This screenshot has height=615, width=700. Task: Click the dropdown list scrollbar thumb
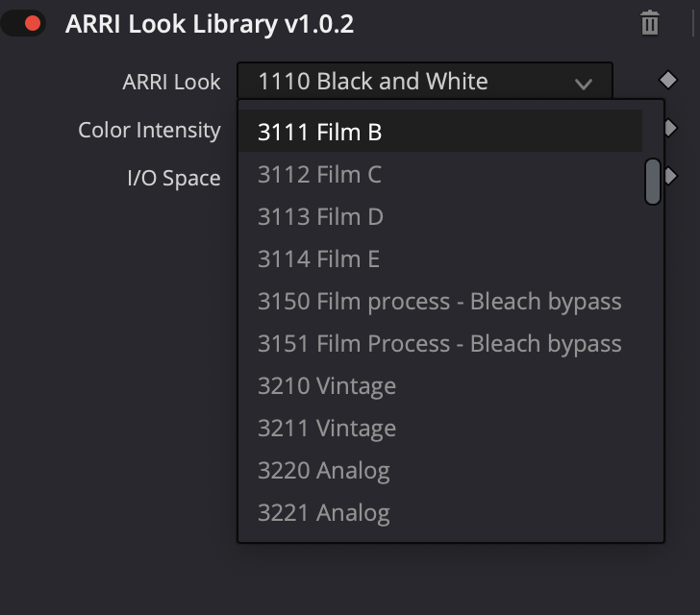(x=653, y=182)
